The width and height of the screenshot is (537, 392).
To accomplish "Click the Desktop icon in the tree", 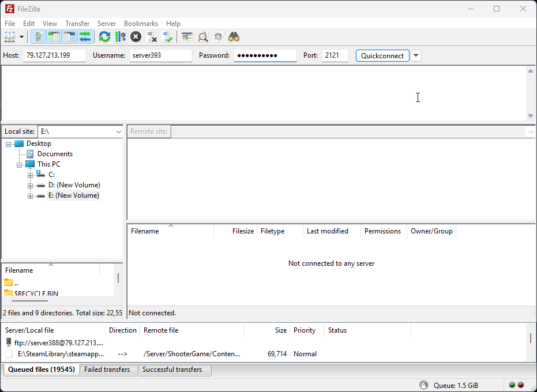I will pyautogui.click(x=19, y=144).
